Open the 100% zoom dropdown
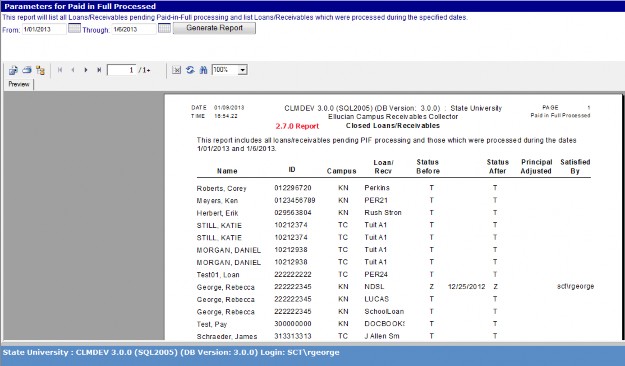This screenshot has height=366, width=625. pyautogui.click(x=242, y=70)
